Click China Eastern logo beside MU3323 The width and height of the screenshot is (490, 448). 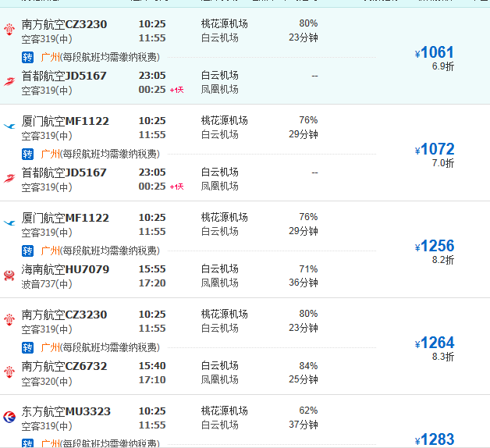coord(9,417)
